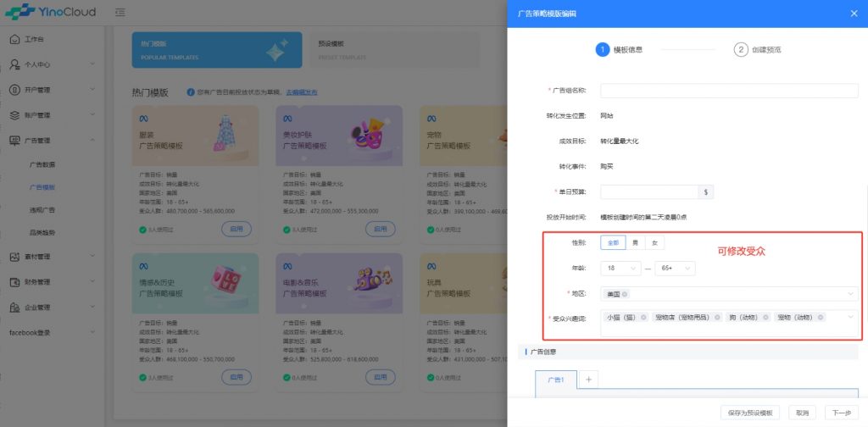Click the 工作台 home icon in sidebar
This screenshot has height=427, width=868.
(15, 39)
